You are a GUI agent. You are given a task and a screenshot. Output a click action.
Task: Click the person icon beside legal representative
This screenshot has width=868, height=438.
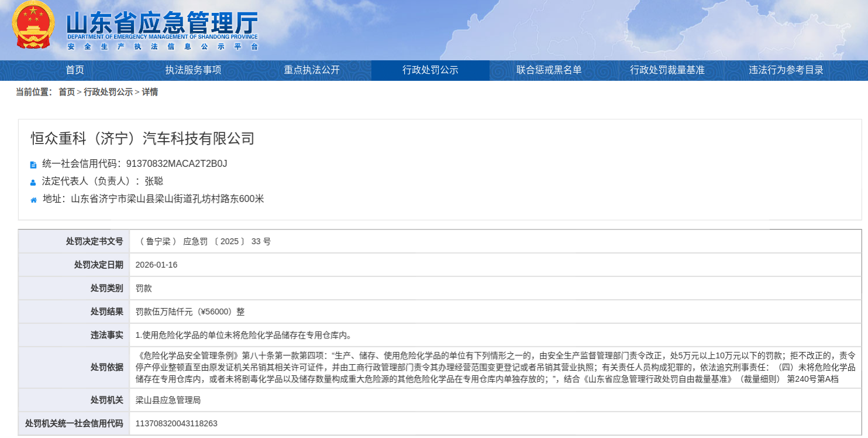[33, 182]
